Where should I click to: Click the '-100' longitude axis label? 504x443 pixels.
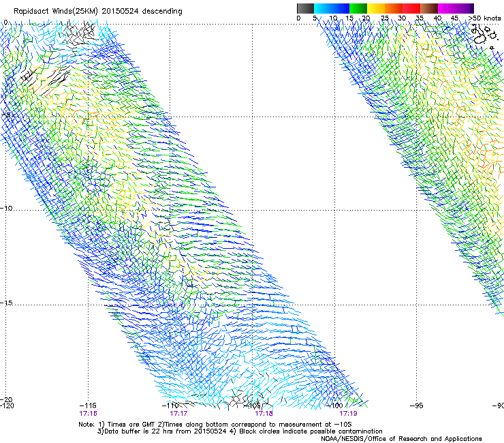point(334,406)
